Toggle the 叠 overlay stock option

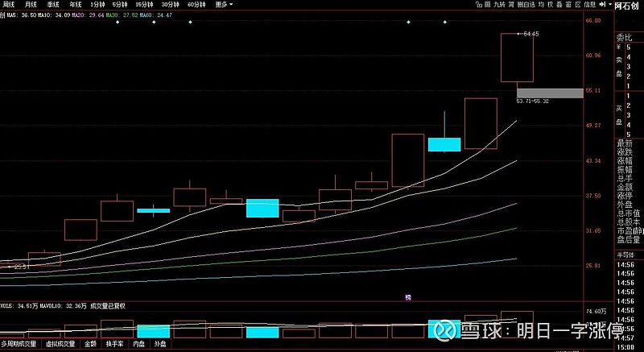559,5
